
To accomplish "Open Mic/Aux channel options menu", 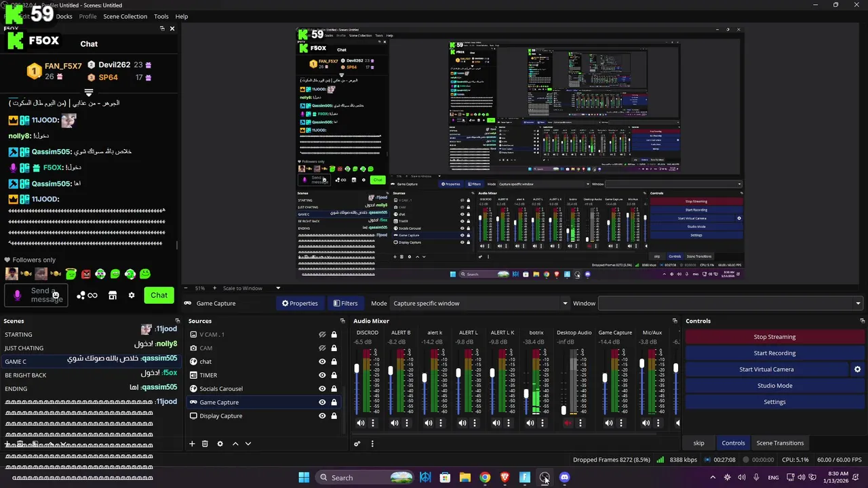I will (658, 423).
